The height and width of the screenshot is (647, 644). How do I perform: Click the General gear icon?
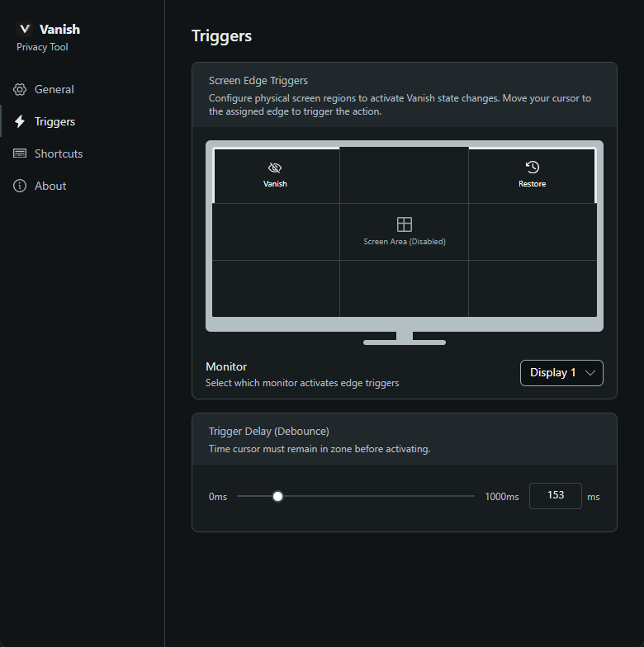tap(20, 89)
